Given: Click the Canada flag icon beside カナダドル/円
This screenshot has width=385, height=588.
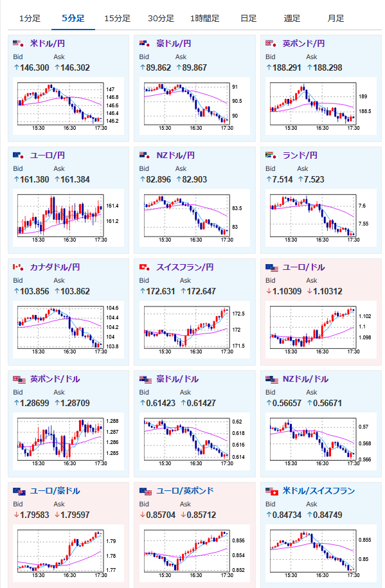Looking at the screenshot, I should coord(19,267).
